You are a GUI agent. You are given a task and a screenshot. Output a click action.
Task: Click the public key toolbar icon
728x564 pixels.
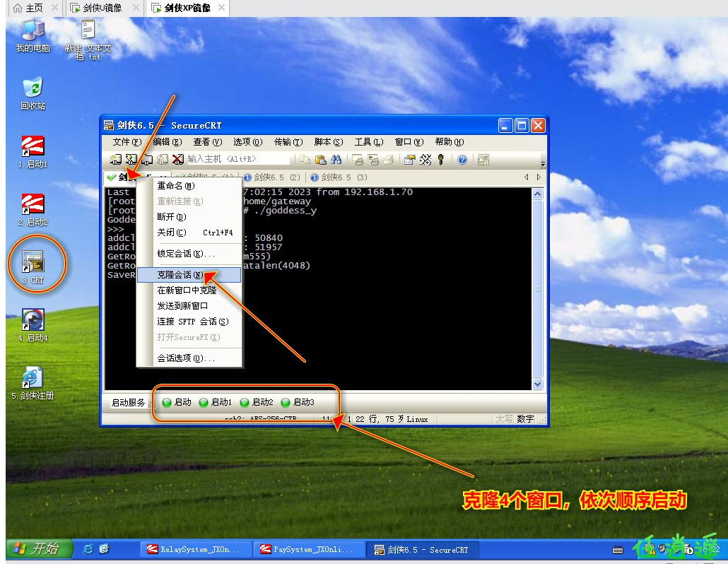[x=441, y=160]
